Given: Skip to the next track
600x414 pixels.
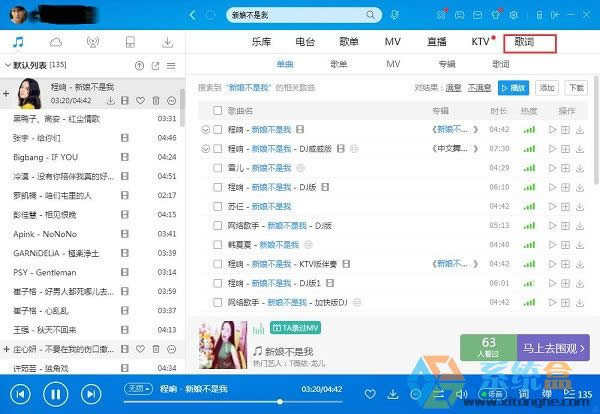Looking at the screenshot, I should [91, 394].
